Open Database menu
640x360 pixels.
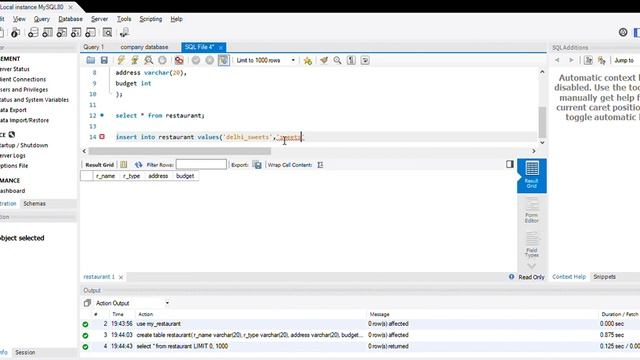coord(70,19)
